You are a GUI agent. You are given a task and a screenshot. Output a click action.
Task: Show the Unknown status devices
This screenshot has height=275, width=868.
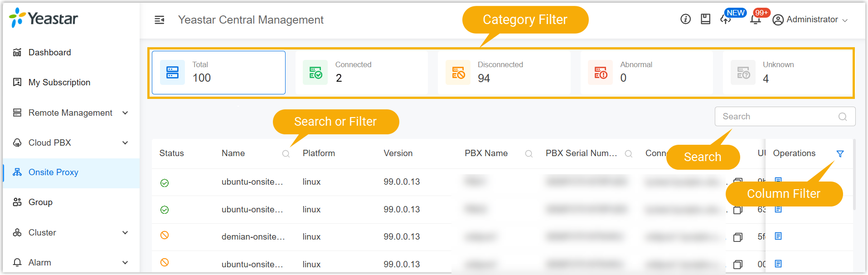point(787,73)
